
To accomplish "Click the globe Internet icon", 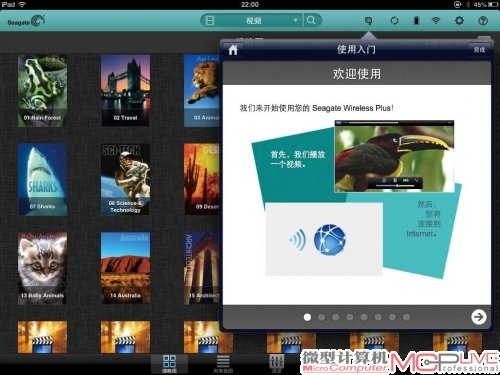I will click(330, 240).
